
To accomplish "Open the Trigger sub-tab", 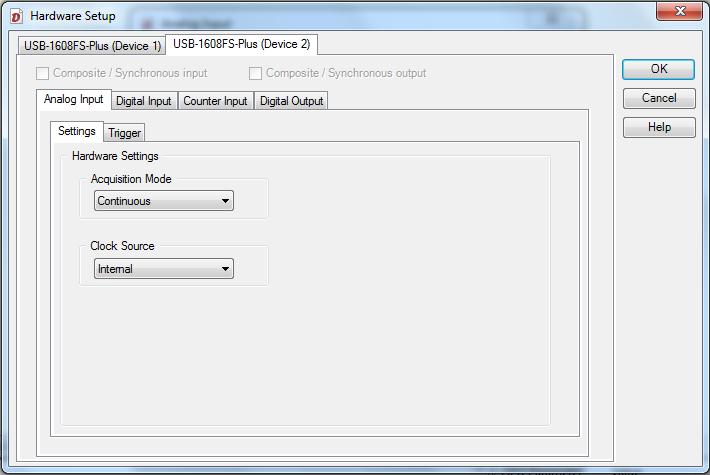I will tap(125, 133).
